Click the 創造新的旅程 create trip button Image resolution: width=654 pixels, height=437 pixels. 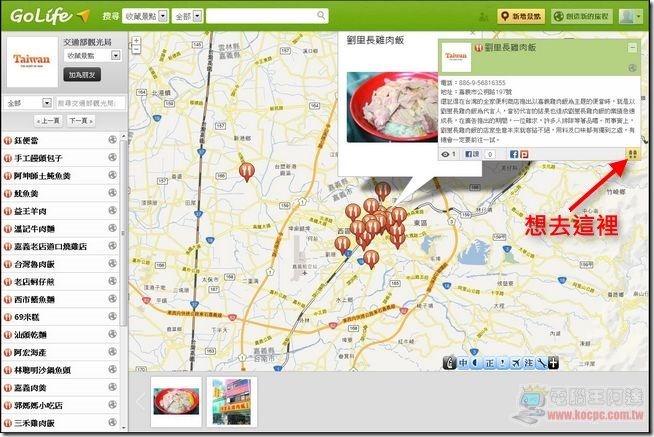pos(582,16)
